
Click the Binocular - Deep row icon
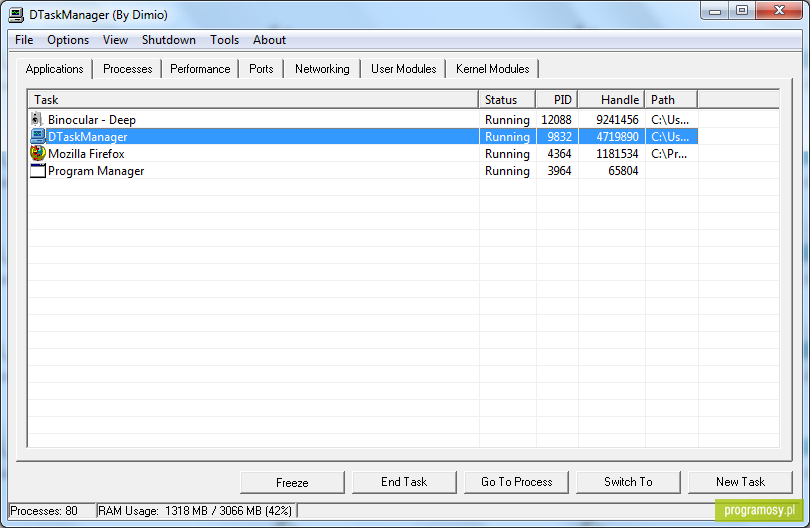(36, 119)
